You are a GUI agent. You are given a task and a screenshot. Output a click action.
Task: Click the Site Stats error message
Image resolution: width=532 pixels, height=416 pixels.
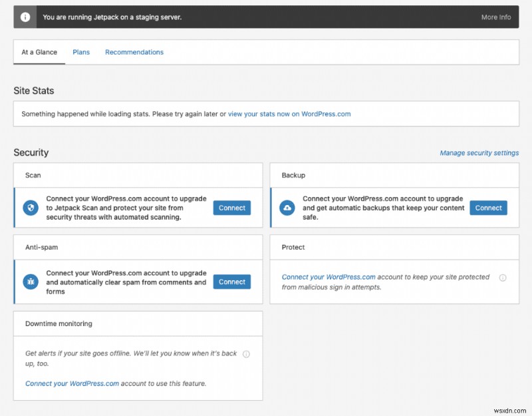coord(123,114)
